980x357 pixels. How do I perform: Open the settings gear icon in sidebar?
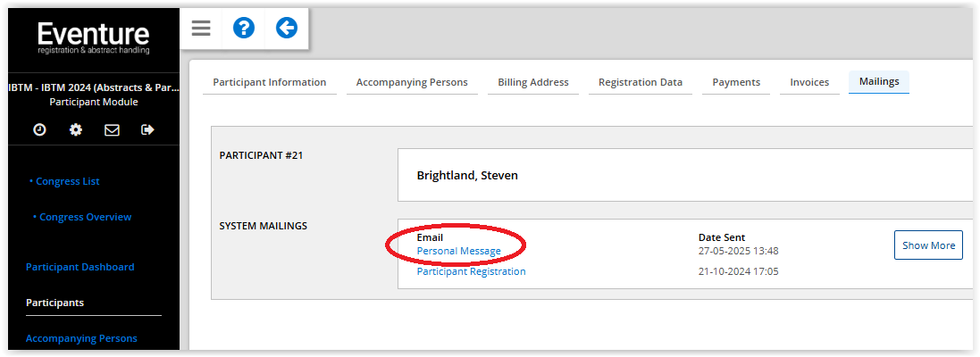[76, 129]
